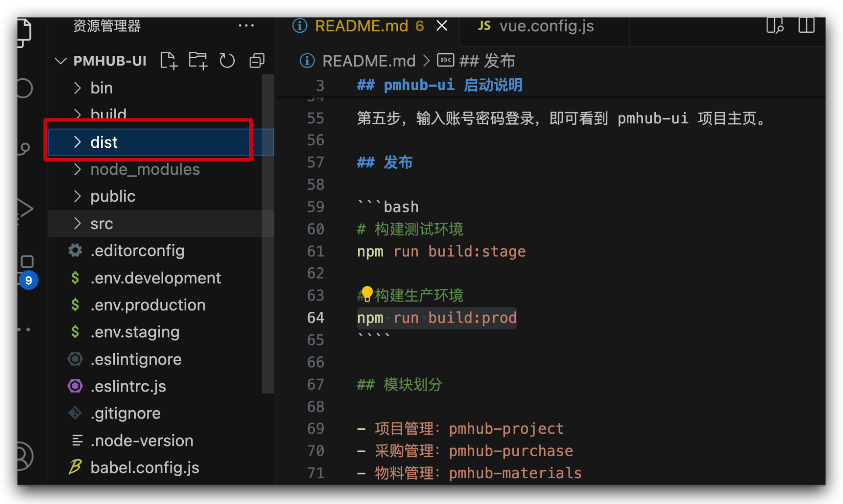Select the .gitignore file
843x504 pixels.
[126, 413]
